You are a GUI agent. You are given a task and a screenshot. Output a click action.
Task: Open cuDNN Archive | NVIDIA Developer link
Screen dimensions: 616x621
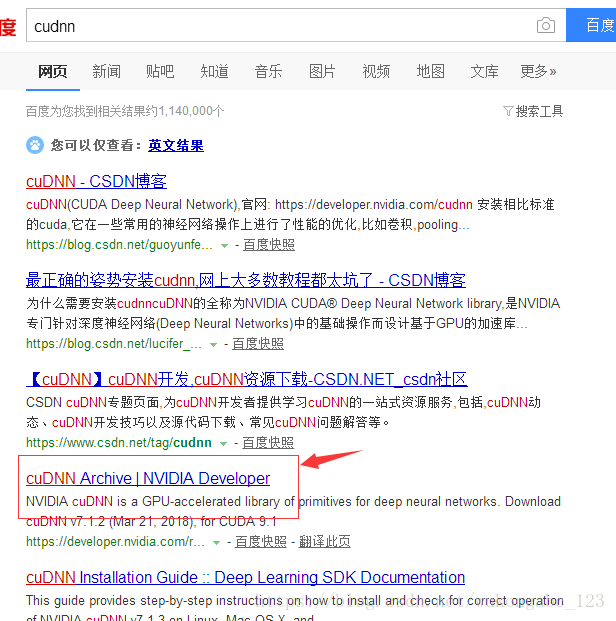(x=148, y=478)
